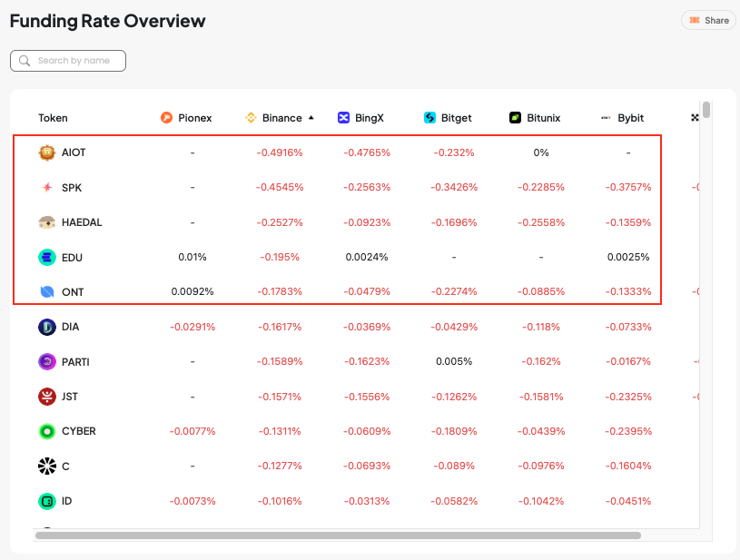740x560 pixels.
Task: Click the C token icon
Action: [47, 467]
